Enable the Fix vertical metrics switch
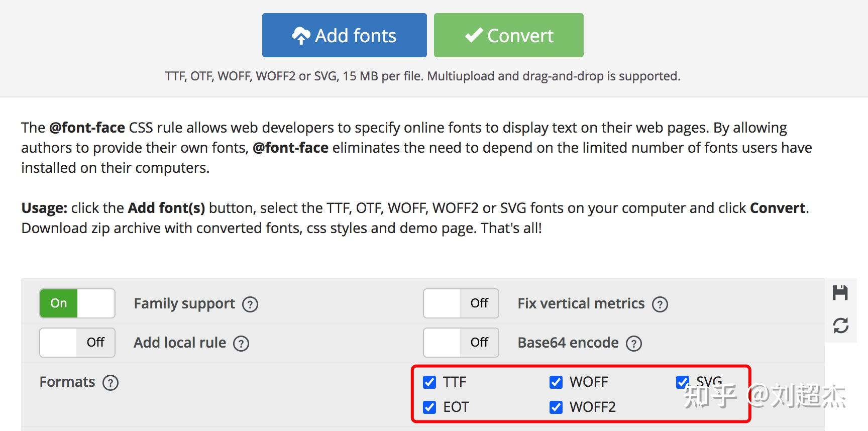The width and height of the screenshot is (868, 431). coord(461,303)
